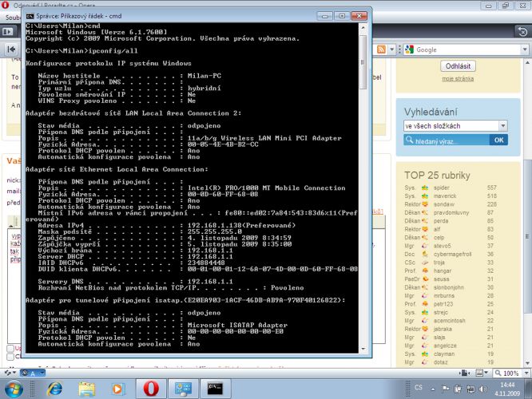This screenshot has width=532, height=399.
Task: Open Windows Explorer folder taskbar icon
Action: point(87,389)
